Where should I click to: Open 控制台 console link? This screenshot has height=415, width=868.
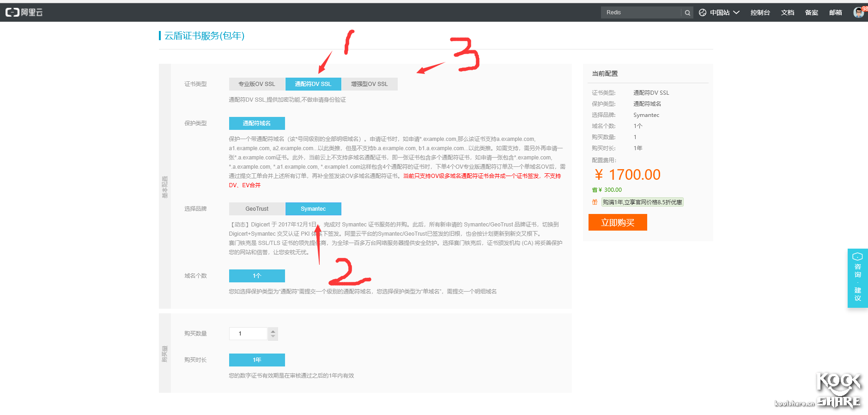point(760,12)
